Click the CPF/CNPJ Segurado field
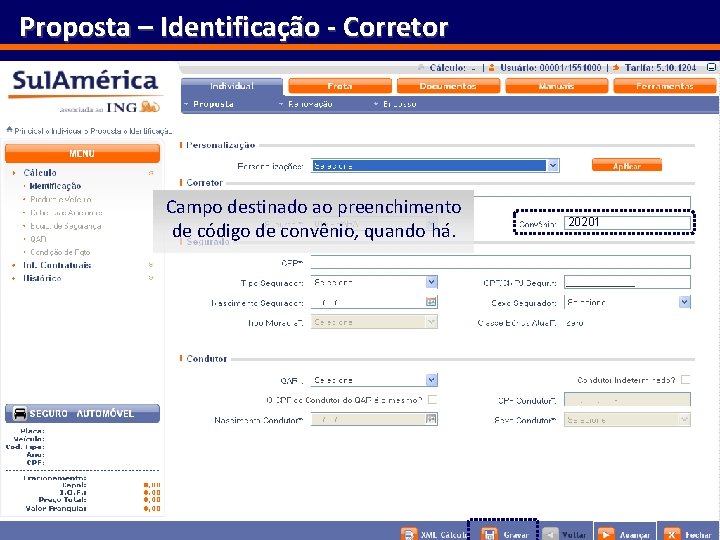720x540 pixels. [x=627, y=282]
